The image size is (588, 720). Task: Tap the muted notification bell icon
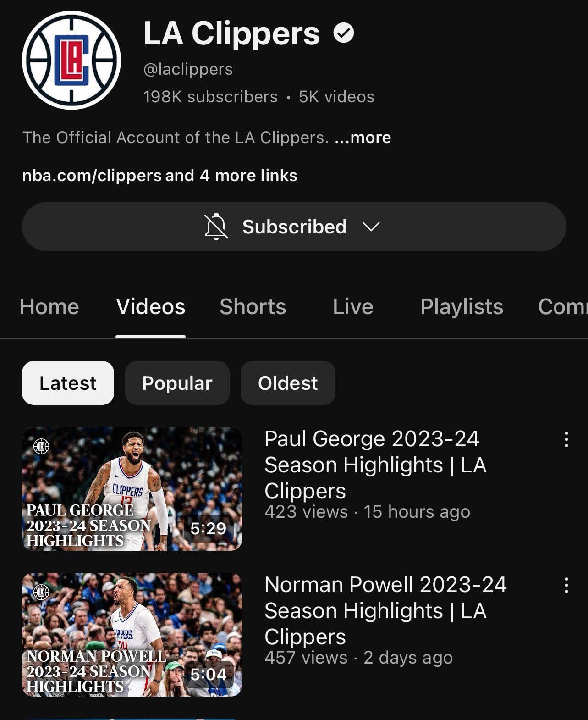pyautogui.click(x=216, y=227)
